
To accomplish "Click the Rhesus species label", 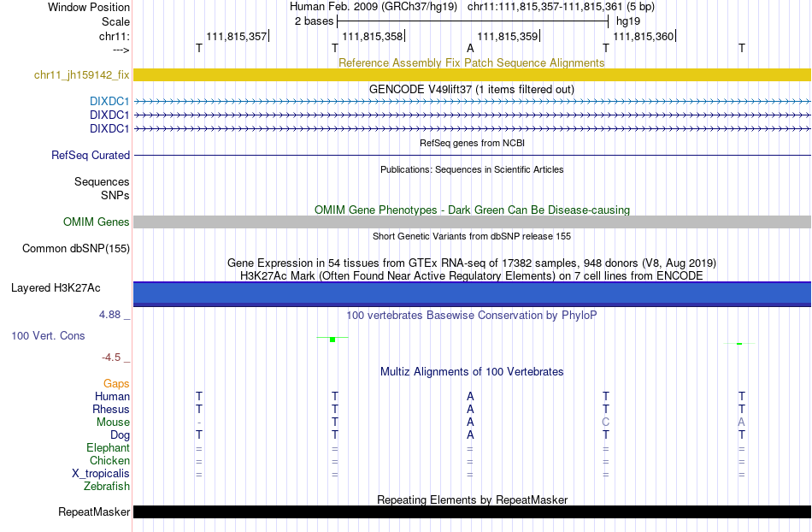I will (x=111, y=409).
